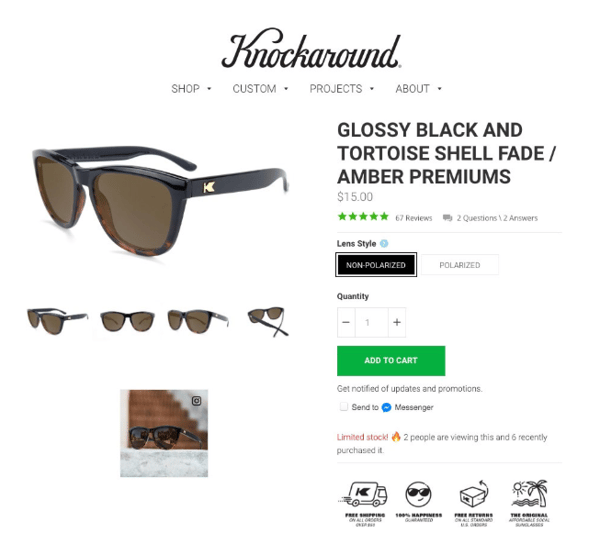
Task: Click the Lens Style info icon
Action: (384, 243)
